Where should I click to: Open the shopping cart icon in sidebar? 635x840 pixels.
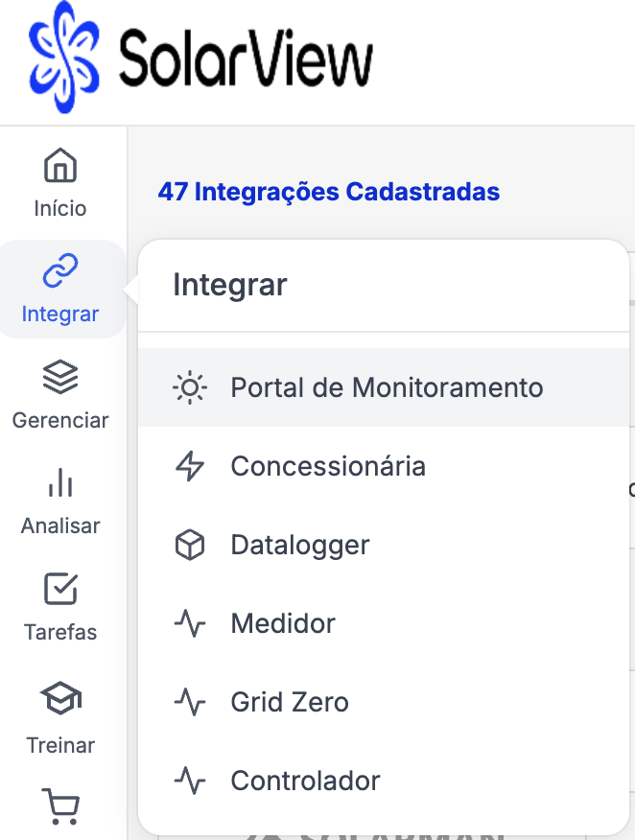pyautogui.click(x=60, y=805)
